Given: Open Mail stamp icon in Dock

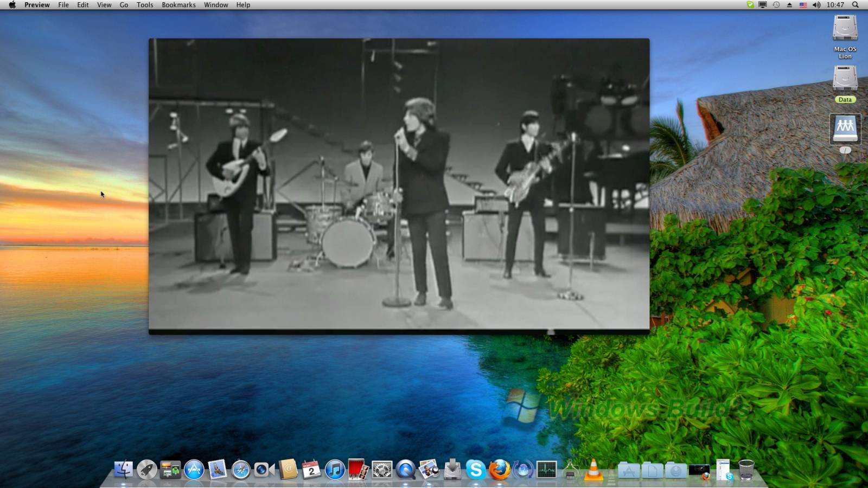Looking at the screenshot, I should [217, 469].
